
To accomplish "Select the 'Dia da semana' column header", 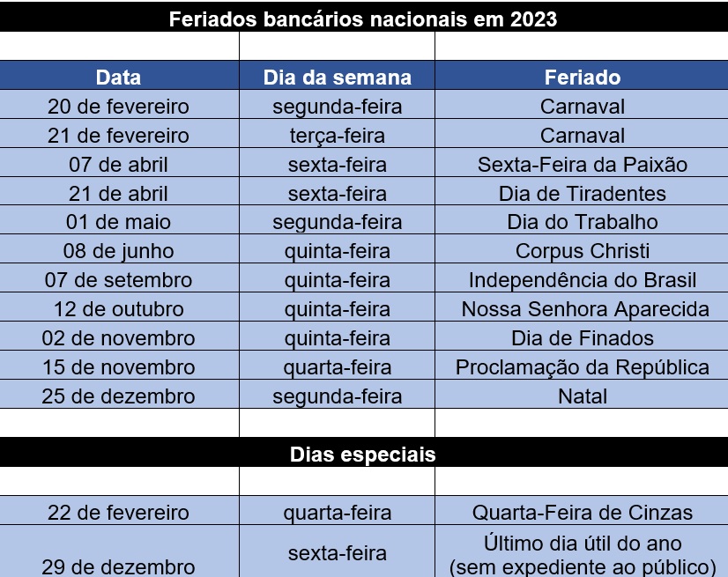I will tap(337, 76).
